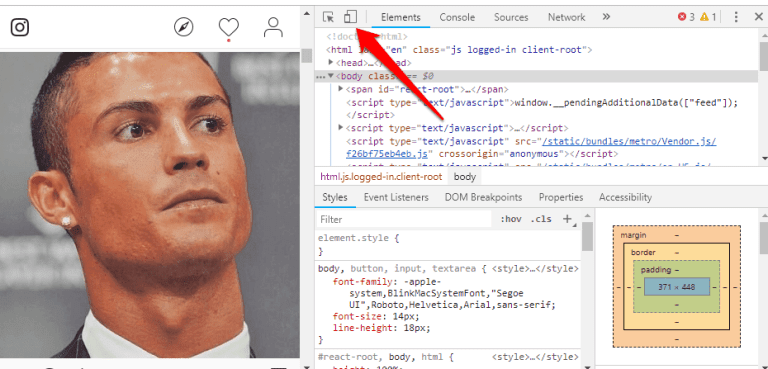Switch to the Network tab
This screenshot has height=369, width=768.
point(566,17)
